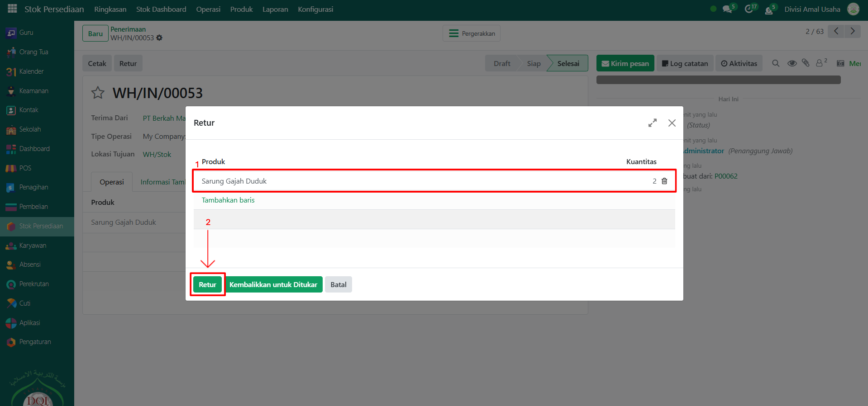Image resolution: width=868 pixels, height=406 pixels.
Task: Search chatter with magnifier icon
Action: [776, 63]
